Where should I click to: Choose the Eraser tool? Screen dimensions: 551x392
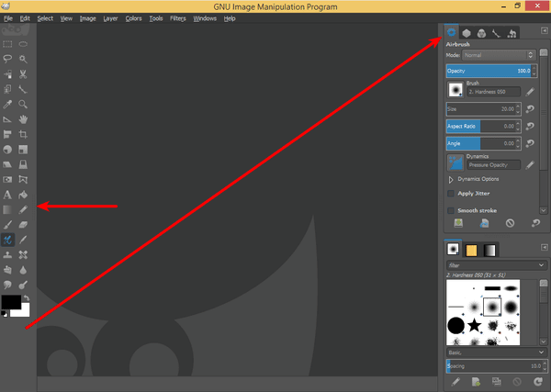pos(23,225)
